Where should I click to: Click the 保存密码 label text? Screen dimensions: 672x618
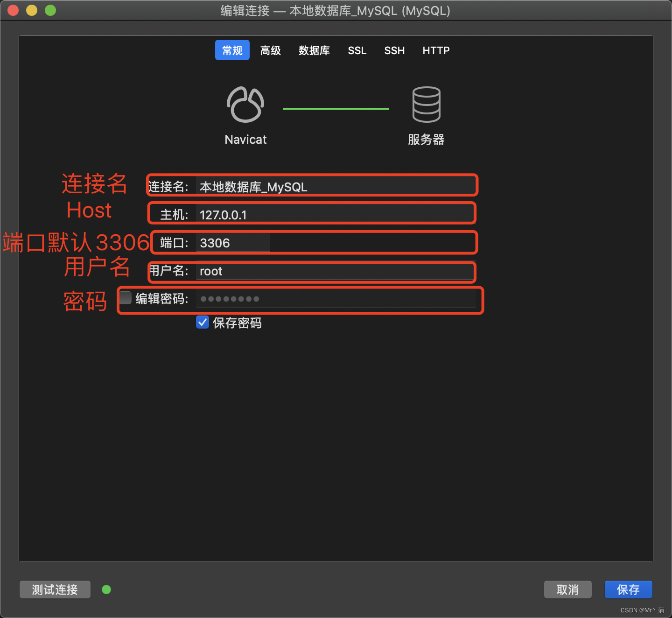point(237,323)
